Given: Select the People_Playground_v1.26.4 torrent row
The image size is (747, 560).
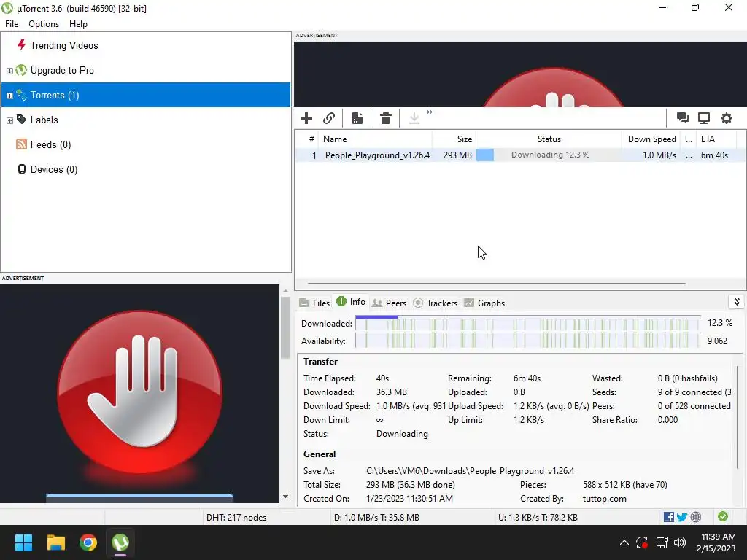Looking at the screenshot, I should [x=520, y=155].
